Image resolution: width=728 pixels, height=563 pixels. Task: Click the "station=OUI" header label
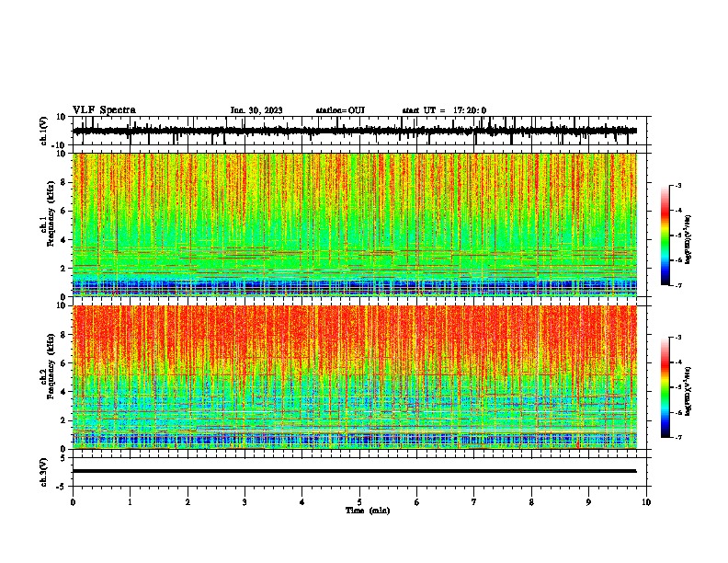[340, 110]
